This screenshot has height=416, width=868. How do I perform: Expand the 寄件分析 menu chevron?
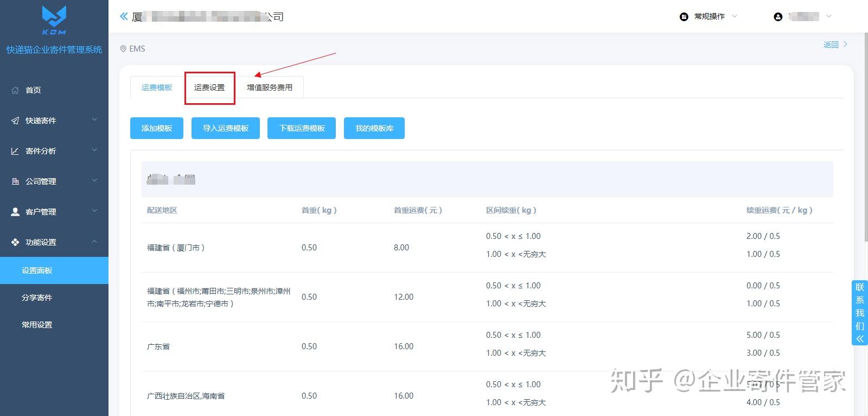tap(94, 150)
